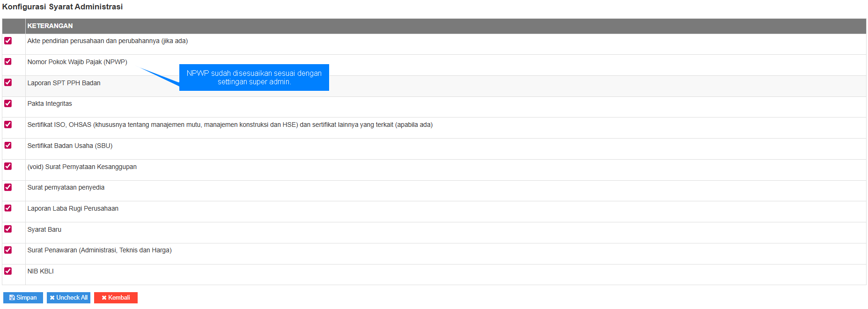Click the red Kembali button
This screenshot has width=868, height=309.
pos(116,298)
